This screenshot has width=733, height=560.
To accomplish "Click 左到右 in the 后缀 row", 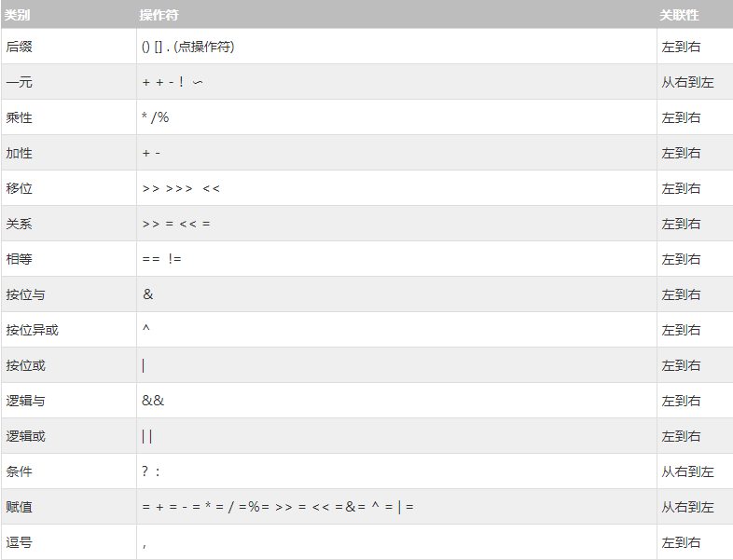I will [681, 47].
